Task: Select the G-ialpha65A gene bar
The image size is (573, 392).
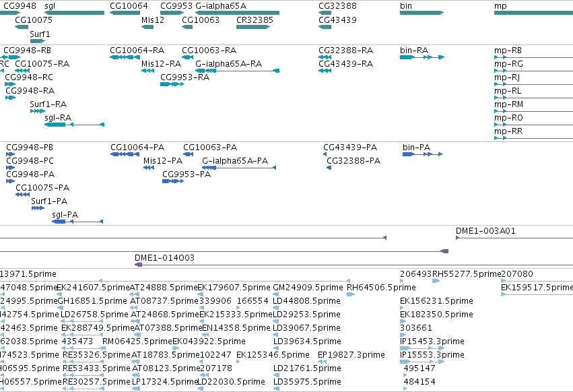Action: click(237, 13)
